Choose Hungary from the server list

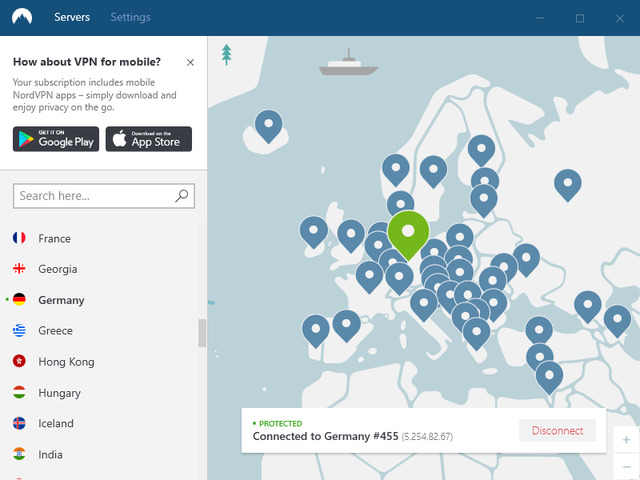coord(59,393)
